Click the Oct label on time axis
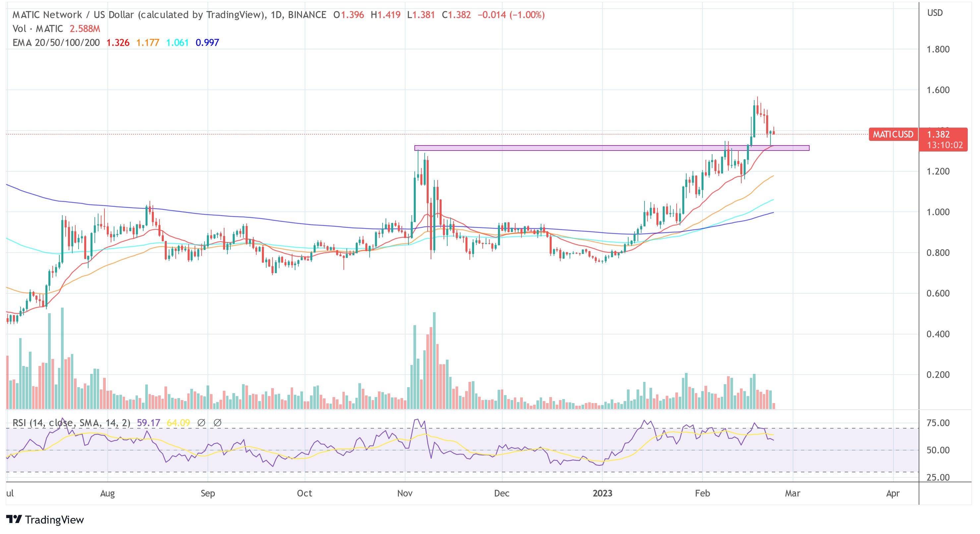The width and height of the screenshot is (980, 534). [304, 494]
